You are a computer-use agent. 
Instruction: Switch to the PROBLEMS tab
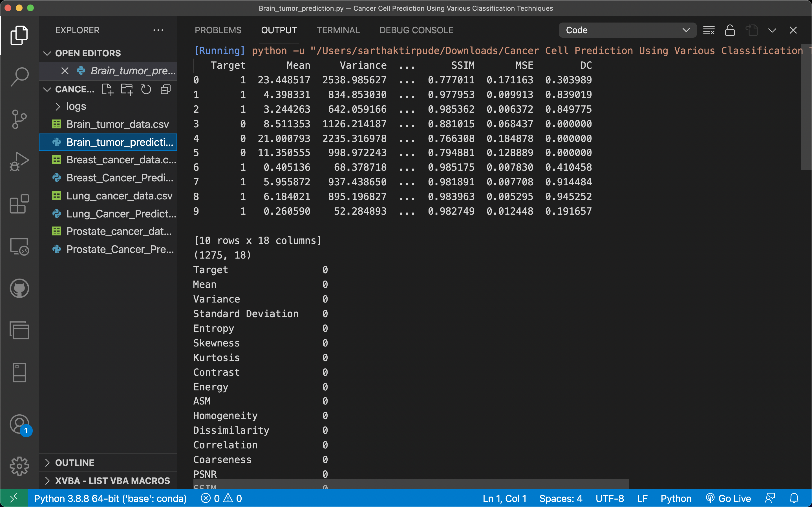click(218, 30)
